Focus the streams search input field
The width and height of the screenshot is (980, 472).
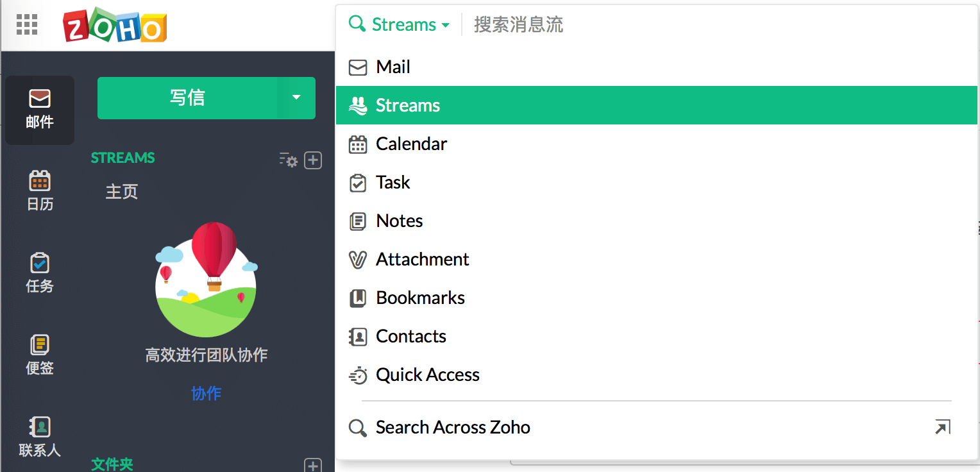pyautogui.click(x=705, y=24)
